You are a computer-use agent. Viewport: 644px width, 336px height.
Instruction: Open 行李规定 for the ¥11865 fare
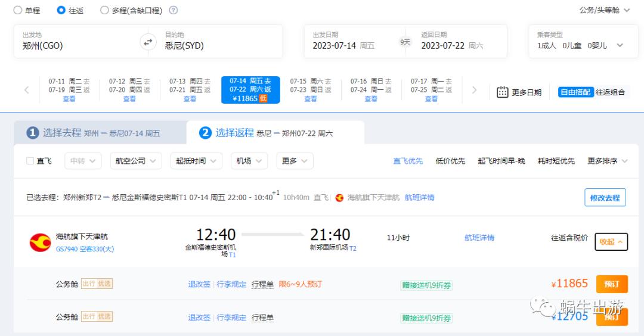231,284
